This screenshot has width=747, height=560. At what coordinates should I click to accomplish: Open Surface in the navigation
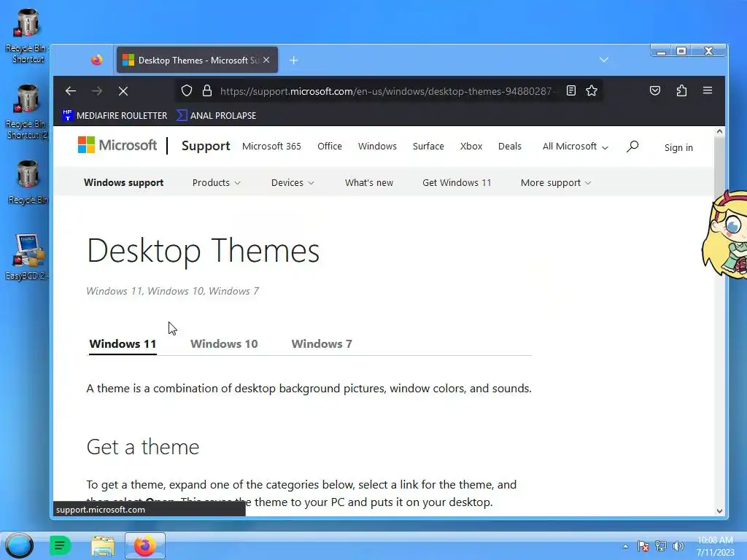click(x=428, y=146)
